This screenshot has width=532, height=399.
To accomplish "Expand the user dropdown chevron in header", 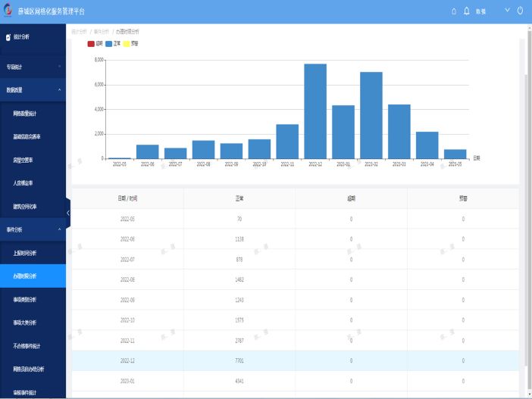I will pos(507,10).
